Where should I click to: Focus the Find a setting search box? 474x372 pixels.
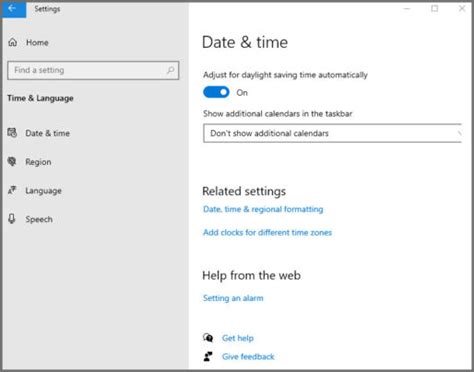pyautogui.click(x=93, y=70)
